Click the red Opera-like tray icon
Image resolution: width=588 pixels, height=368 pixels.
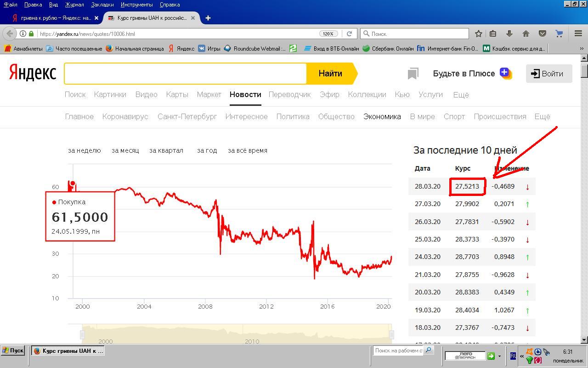click(x=537, y=360)
